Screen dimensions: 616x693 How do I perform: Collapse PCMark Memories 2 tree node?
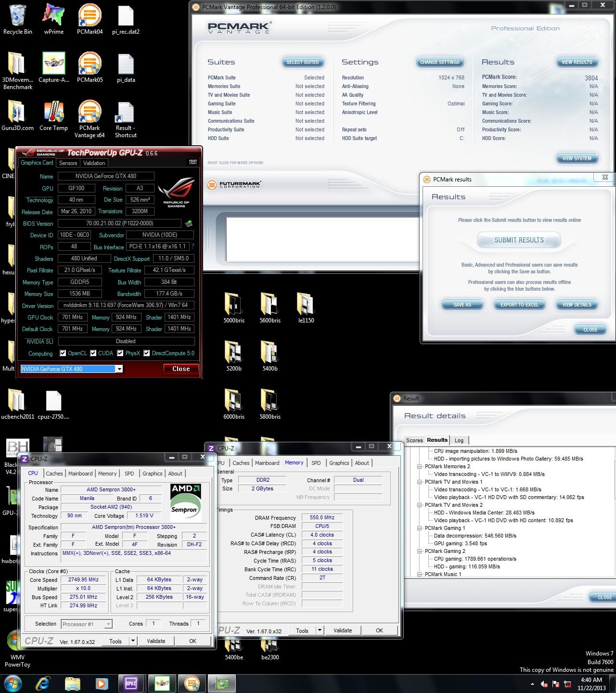[x=420, y=466]
